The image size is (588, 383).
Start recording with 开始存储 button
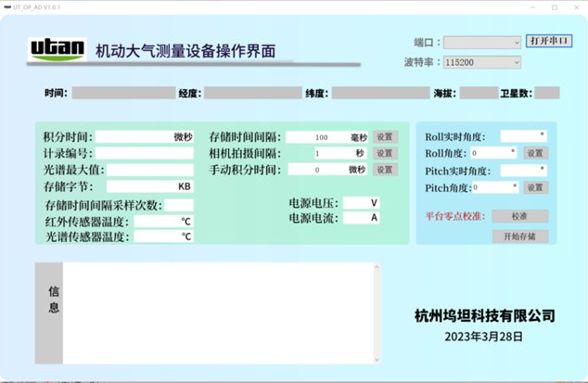[x=519, y=236]
